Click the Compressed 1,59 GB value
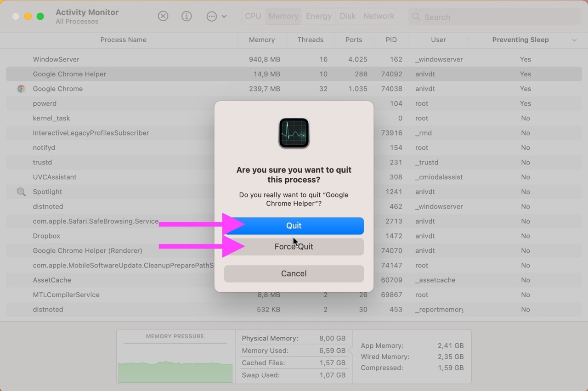The width and height of the screenshot is (588, 391). click(451, 368)
